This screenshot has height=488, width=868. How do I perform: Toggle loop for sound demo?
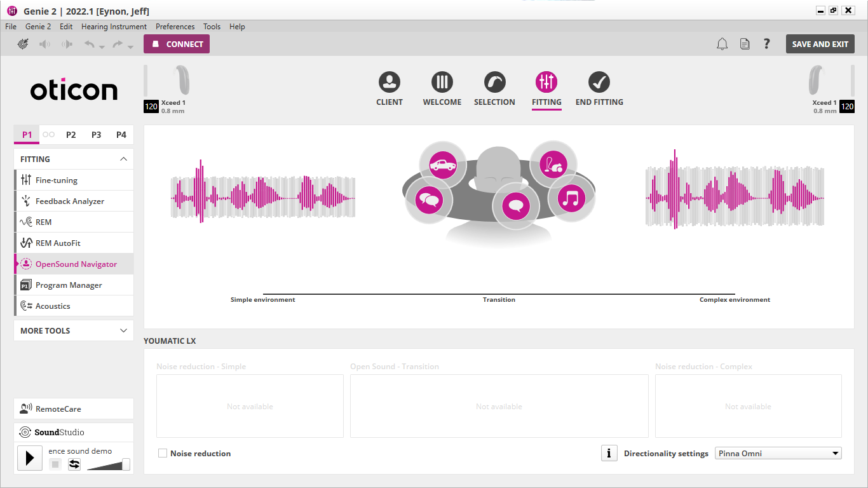point(74,464)
